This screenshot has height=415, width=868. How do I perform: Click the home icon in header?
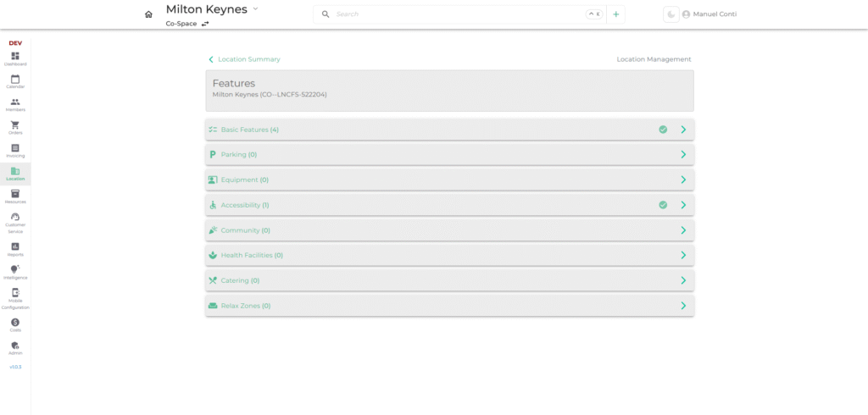148,14
